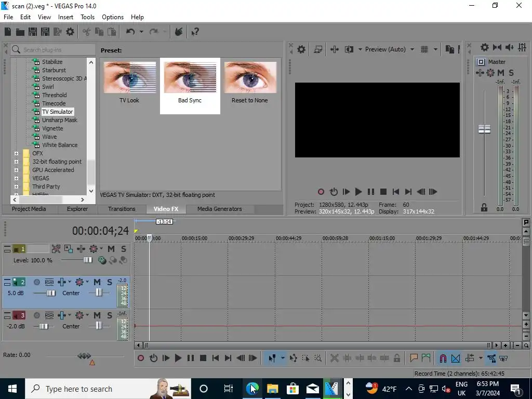
Task: Open edit tool dropdown arrow in timeline toolbar
Action: [x=282, y=358]
